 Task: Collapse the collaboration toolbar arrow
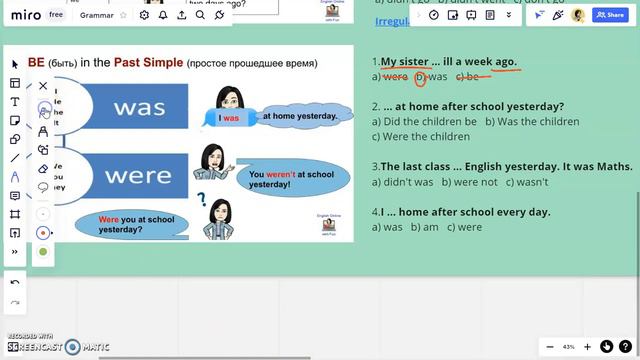[418, 15]
